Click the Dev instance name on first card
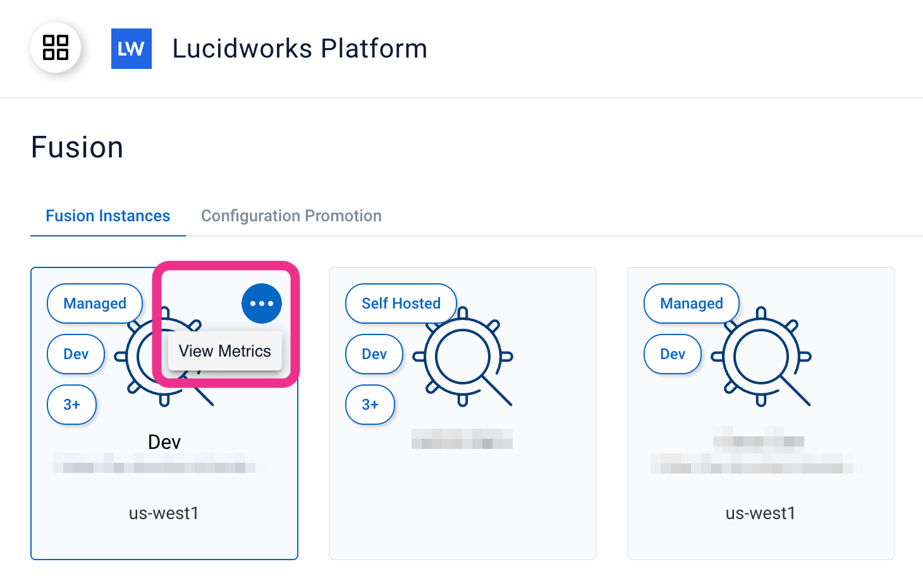 (x=164, y=442)
